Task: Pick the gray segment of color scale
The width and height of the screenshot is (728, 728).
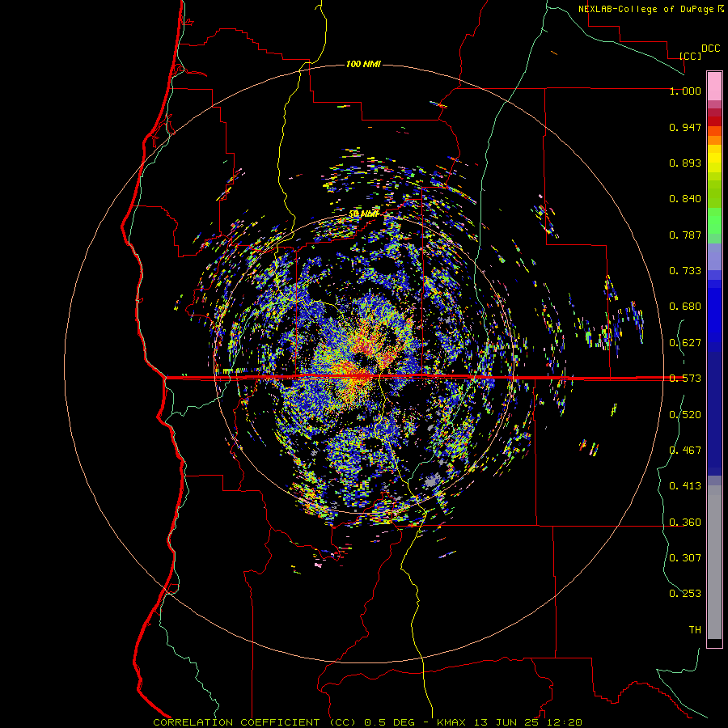Action: click(714, 562)
